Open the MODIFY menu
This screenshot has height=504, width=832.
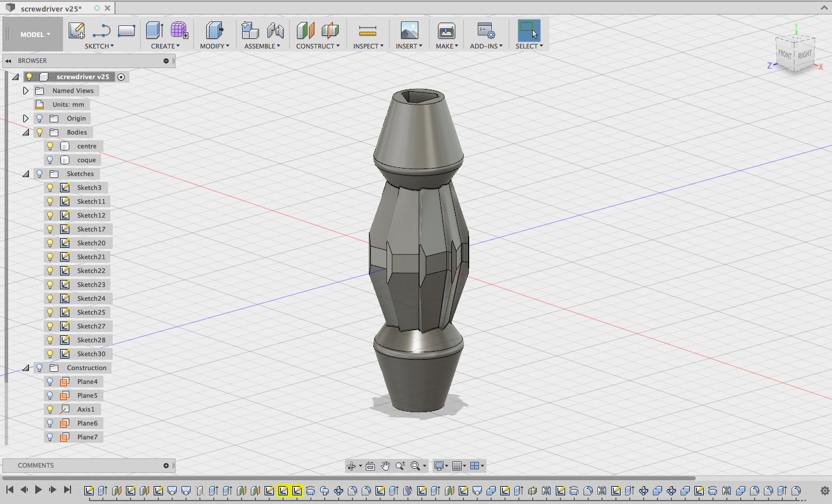tap(214, 46)
